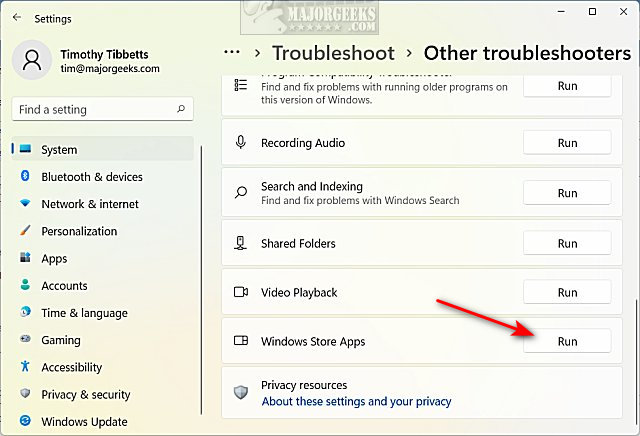Screen dimensions: 640x436
Task: Open Windows Update page
Action: point(103,421)
